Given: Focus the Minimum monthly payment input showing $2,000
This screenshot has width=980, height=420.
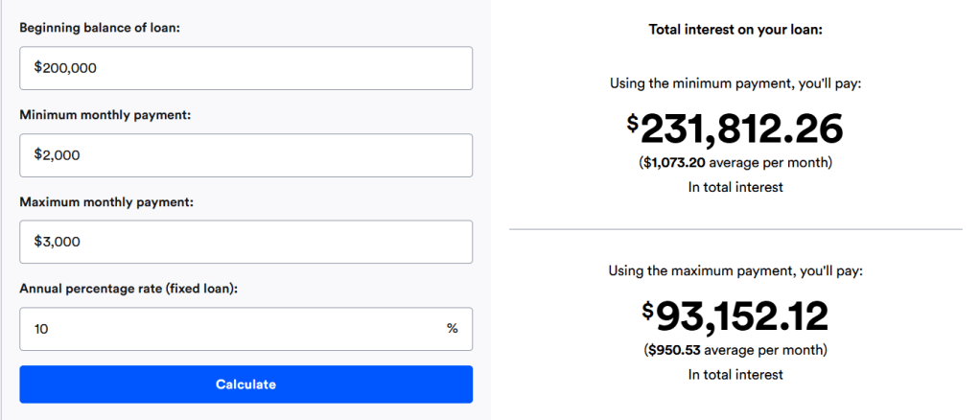Looking at the screenshot, I should tap(245, 155).
